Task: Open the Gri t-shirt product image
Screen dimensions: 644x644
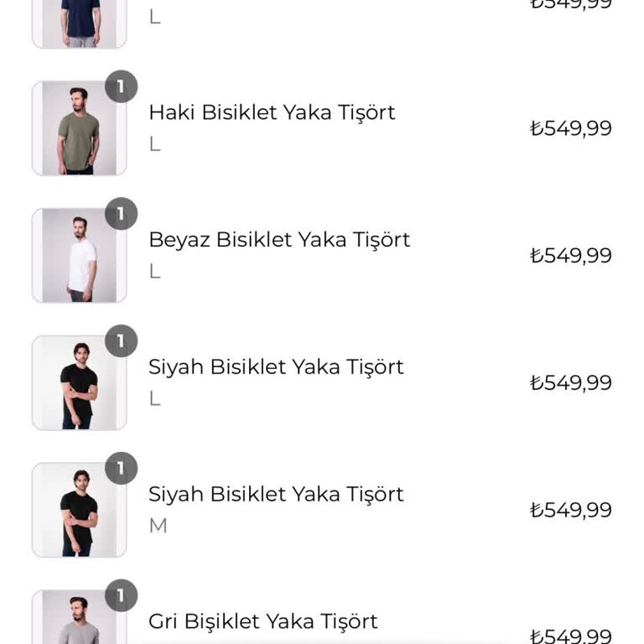Action: [79, 621]
